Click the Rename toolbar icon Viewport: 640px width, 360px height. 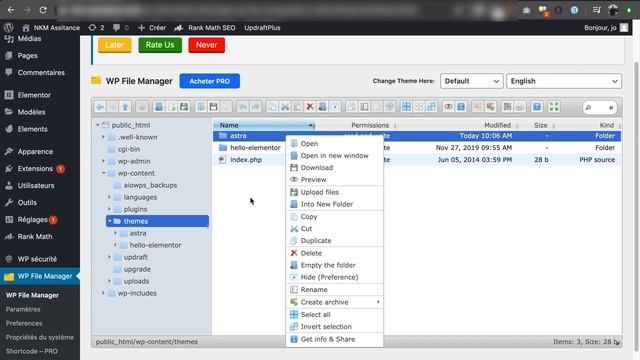pos(364,107)
